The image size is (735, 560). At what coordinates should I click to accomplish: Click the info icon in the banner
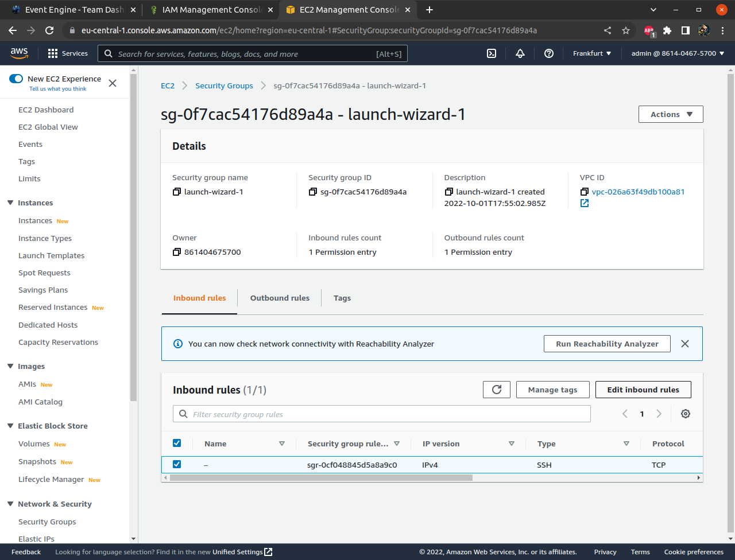coord(178,344)
